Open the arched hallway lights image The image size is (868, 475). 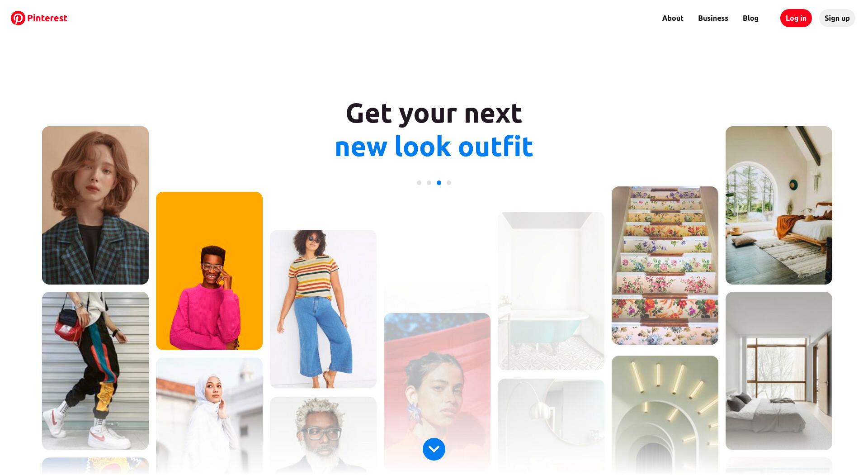[x=665, y=415]
